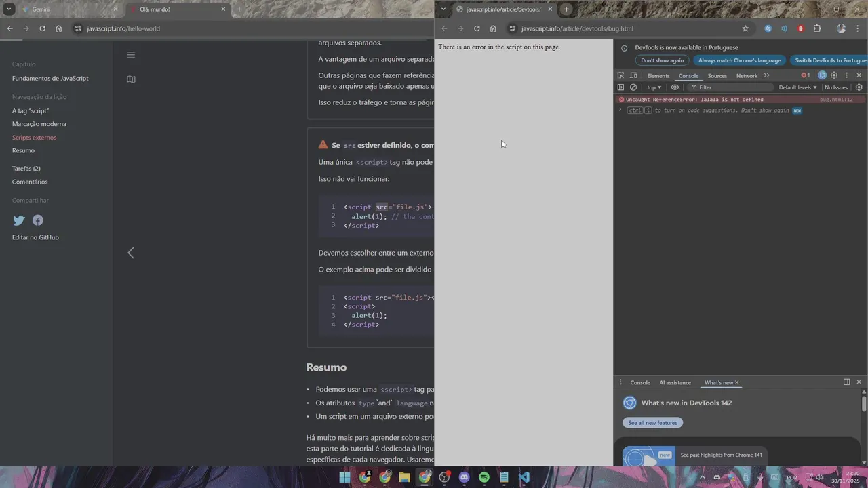Open the Elements tab in DevTools

tap(658, 76)
